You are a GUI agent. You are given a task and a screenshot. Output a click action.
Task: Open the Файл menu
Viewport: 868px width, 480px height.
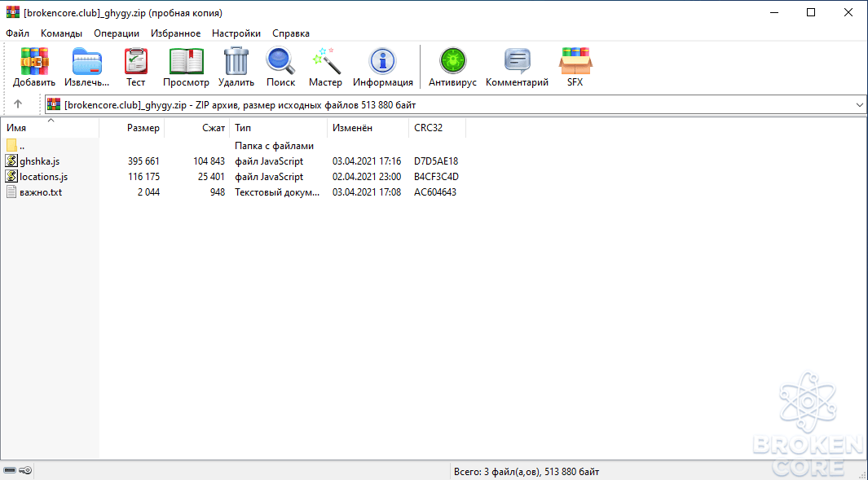[x=18, y=33]
